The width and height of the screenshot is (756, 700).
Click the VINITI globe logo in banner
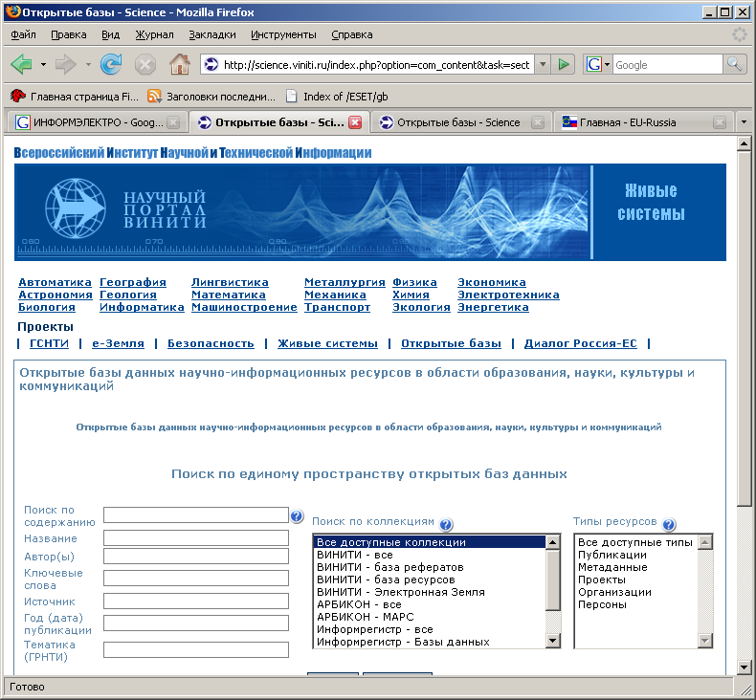click(76, 208)
